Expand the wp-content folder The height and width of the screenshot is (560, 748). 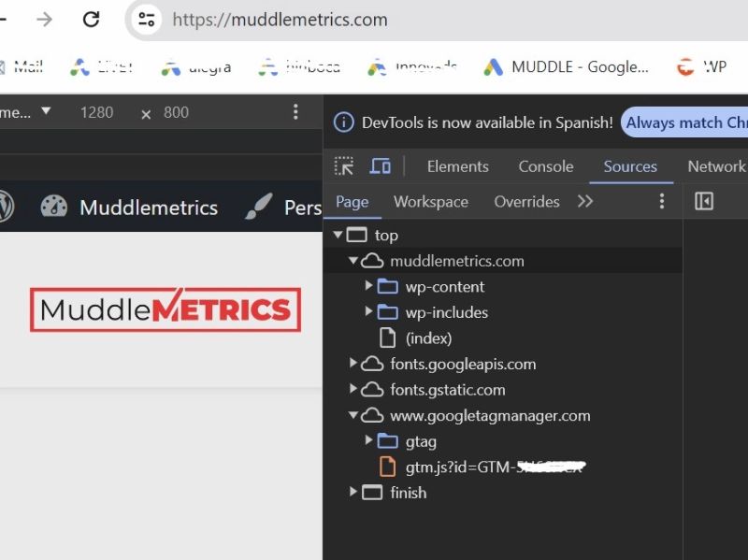click(368, 287)
